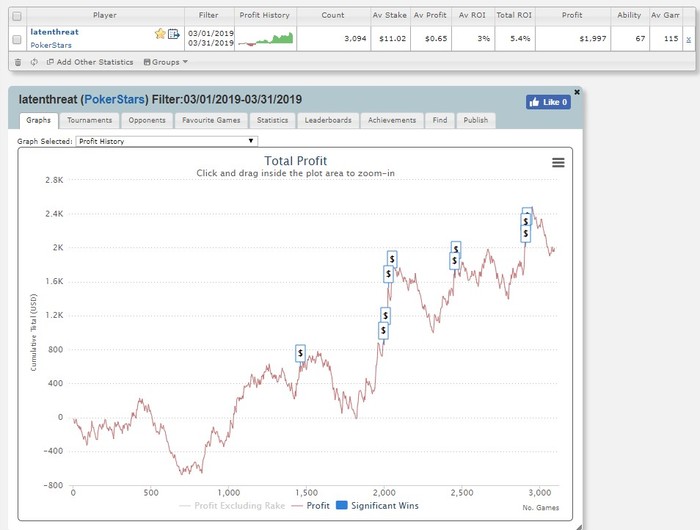Sort by the Player column header
This screenshot has height=530, width=700.
click(x=105, y=15)
